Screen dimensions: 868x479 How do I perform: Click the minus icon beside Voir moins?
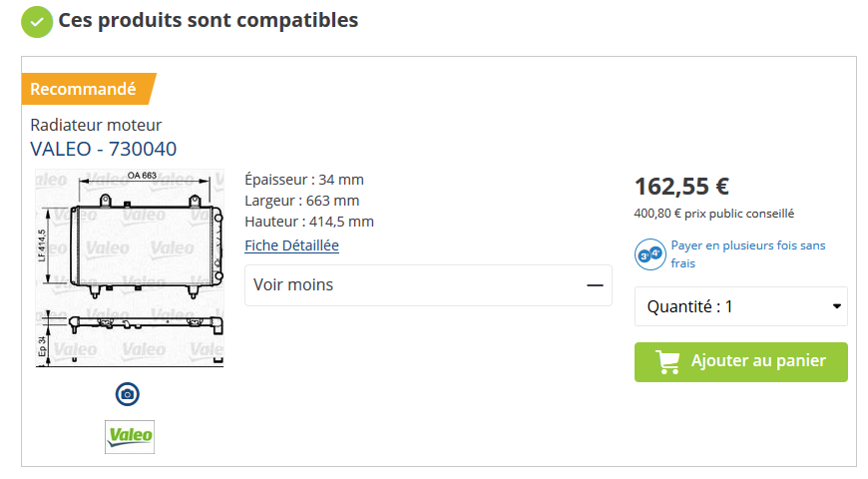click(x=595, y=285)
